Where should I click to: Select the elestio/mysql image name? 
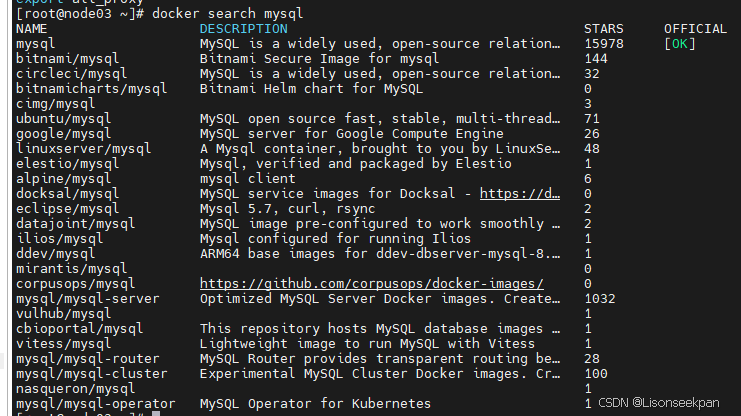pyautogui.click(x=68, y=164)
